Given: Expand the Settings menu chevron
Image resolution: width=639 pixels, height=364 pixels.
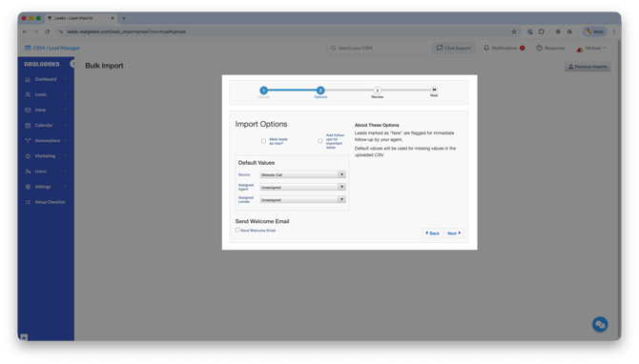Looking at the screenshot, I should pos(66,187).
